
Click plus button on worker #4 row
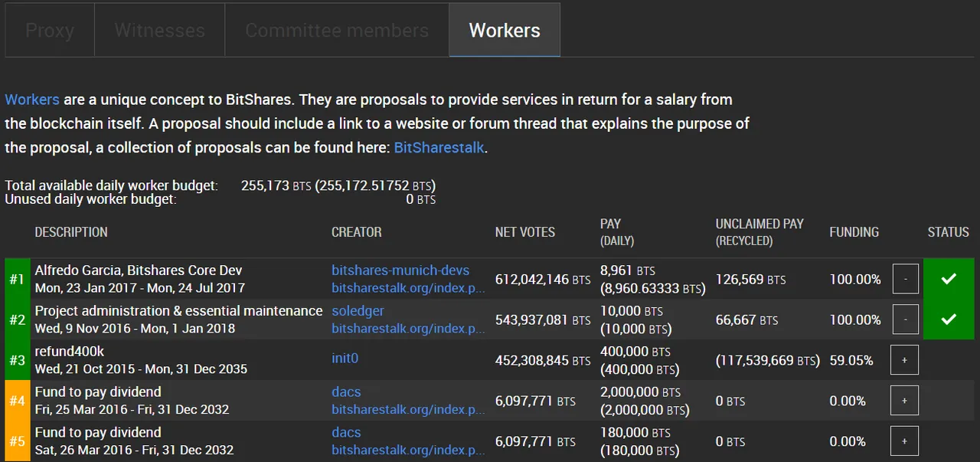click(x=905, y=401)
